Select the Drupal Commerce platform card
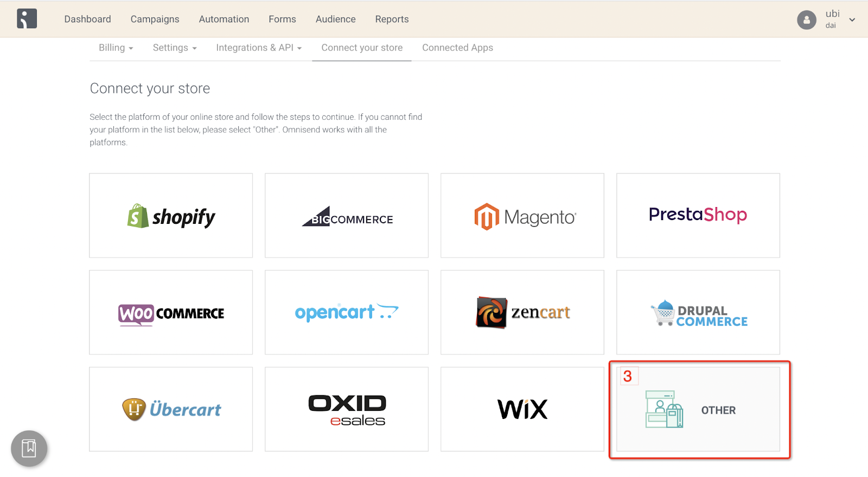 (x=698, y=312)
